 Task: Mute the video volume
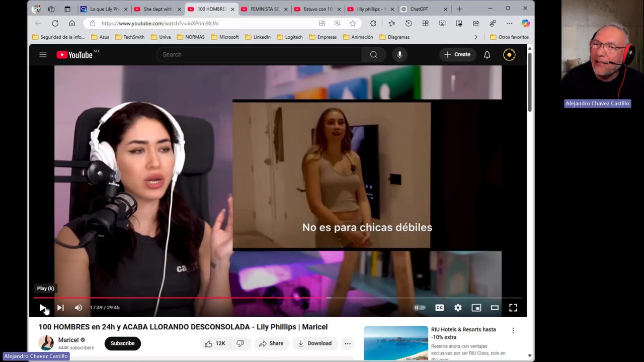coord(78,308)
